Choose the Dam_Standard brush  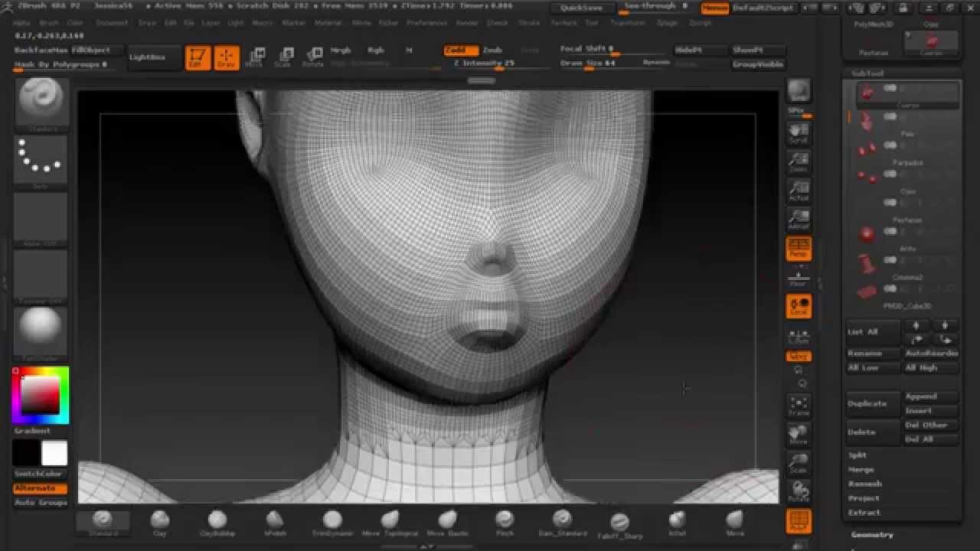click(562, 523)
